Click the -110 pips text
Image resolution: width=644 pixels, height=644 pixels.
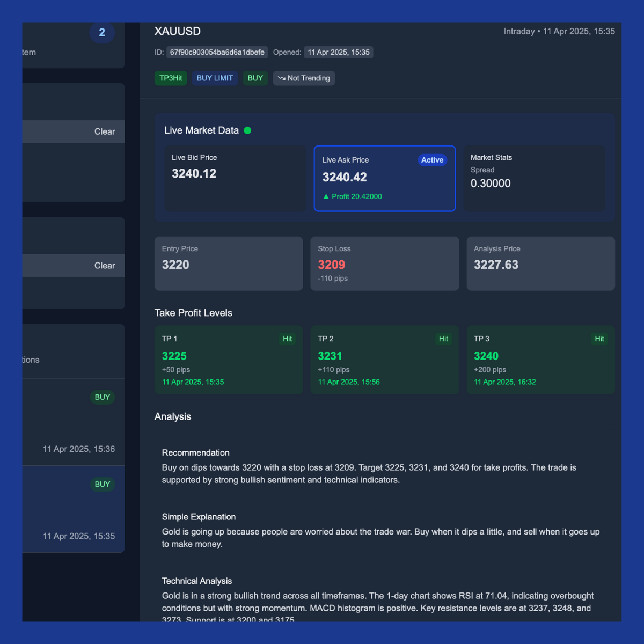(333, 279)
